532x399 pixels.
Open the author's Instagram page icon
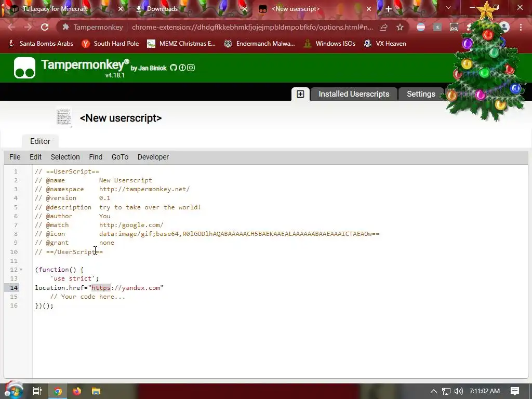(191, 68)
